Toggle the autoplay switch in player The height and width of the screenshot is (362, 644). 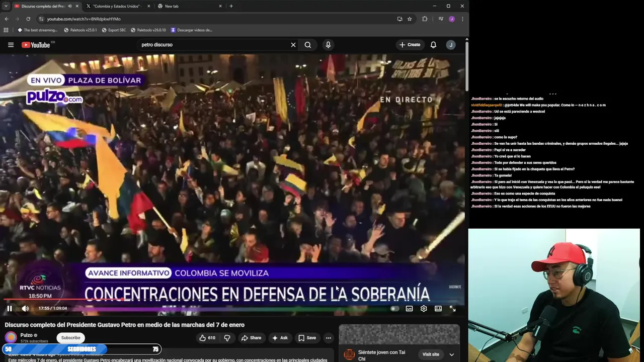395,309
